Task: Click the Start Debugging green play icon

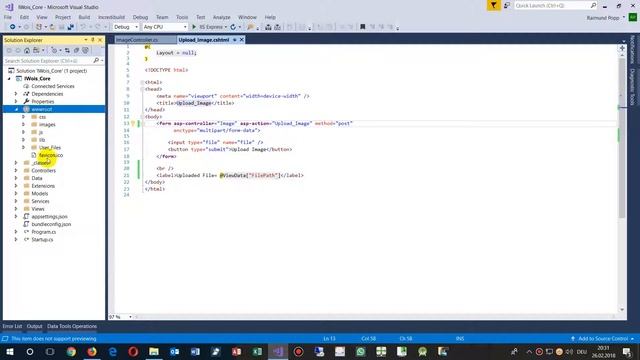Action: [194, 27]
